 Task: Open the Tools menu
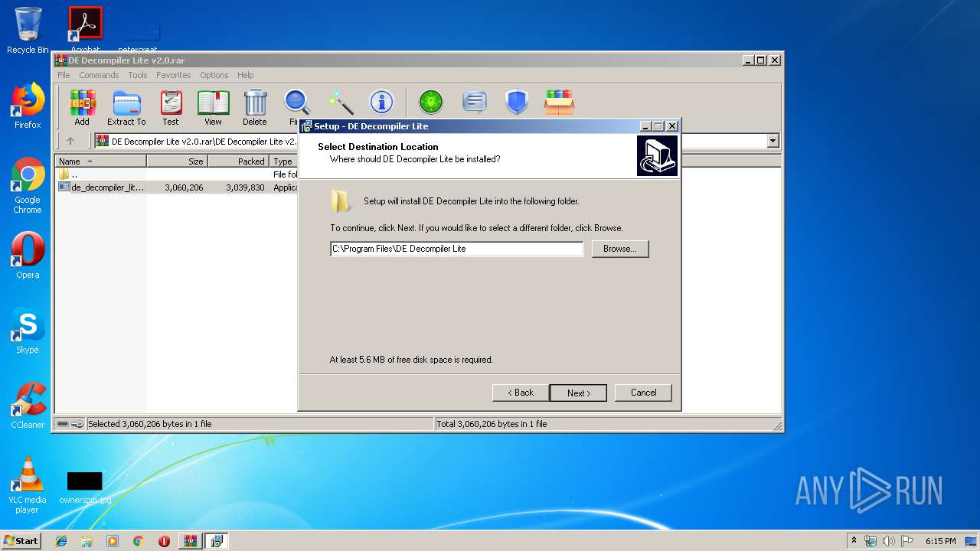click(138, 75)
